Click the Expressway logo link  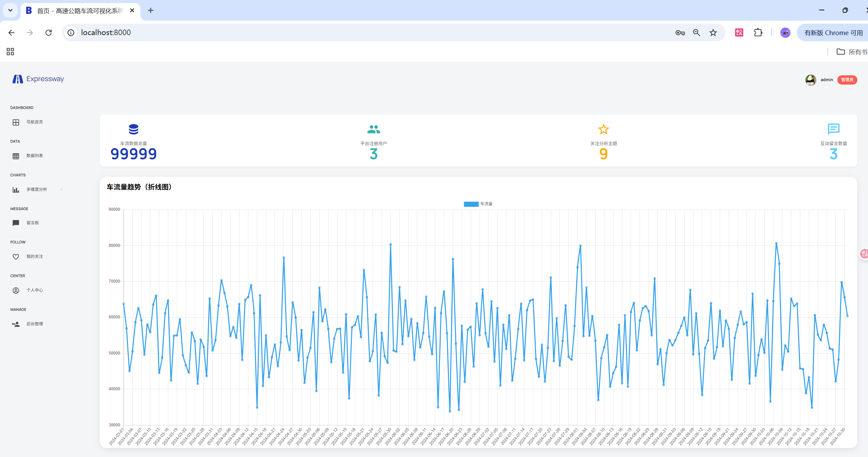(38, 79)
